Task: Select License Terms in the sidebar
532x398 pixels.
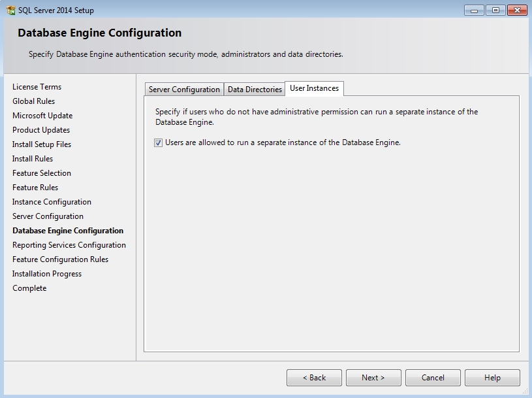Action: (x=36, y=86)
